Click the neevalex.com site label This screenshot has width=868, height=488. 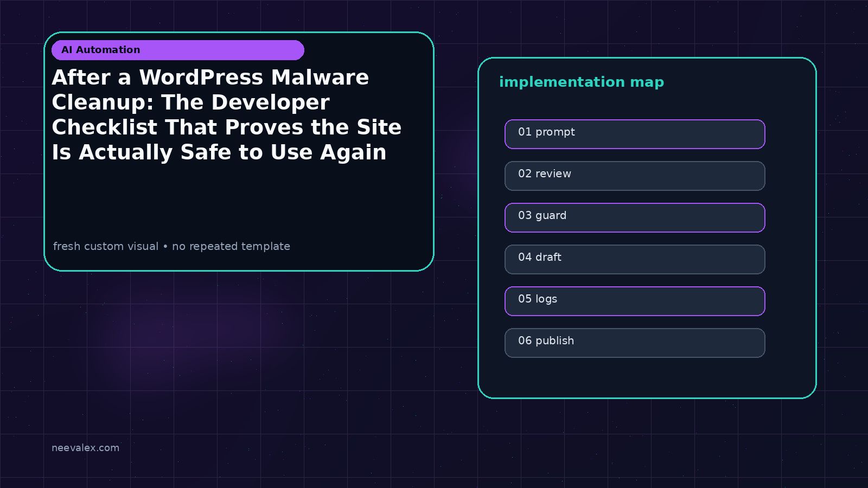[85, 448]
